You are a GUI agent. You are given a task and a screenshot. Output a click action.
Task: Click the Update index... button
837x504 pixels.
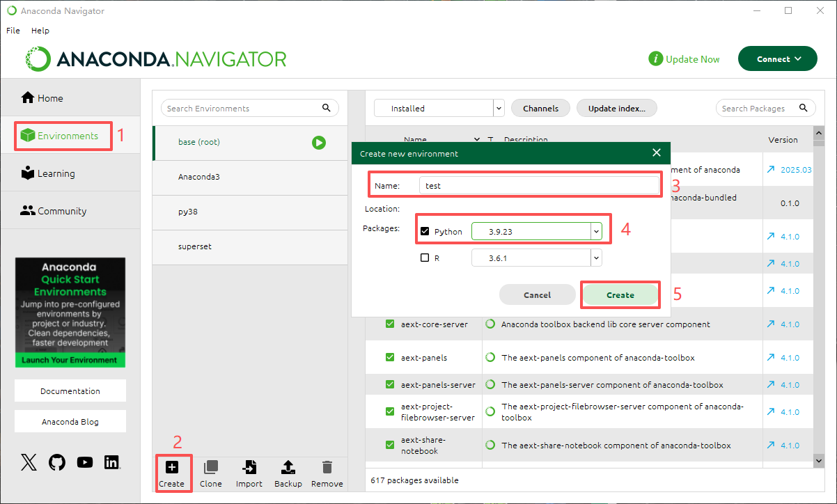point(617,108)
